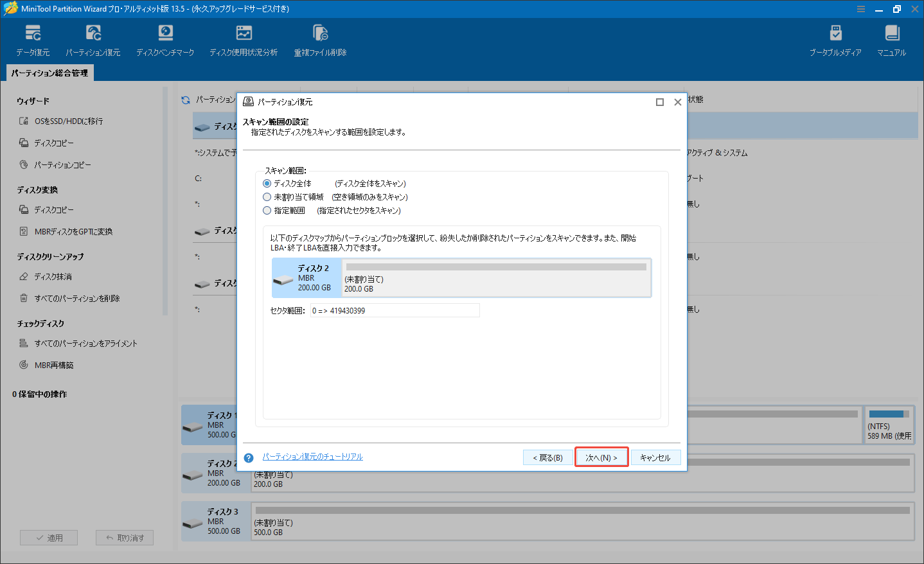Open the データ復元 (Data Recovery) tool

click(x=33, y=39)
